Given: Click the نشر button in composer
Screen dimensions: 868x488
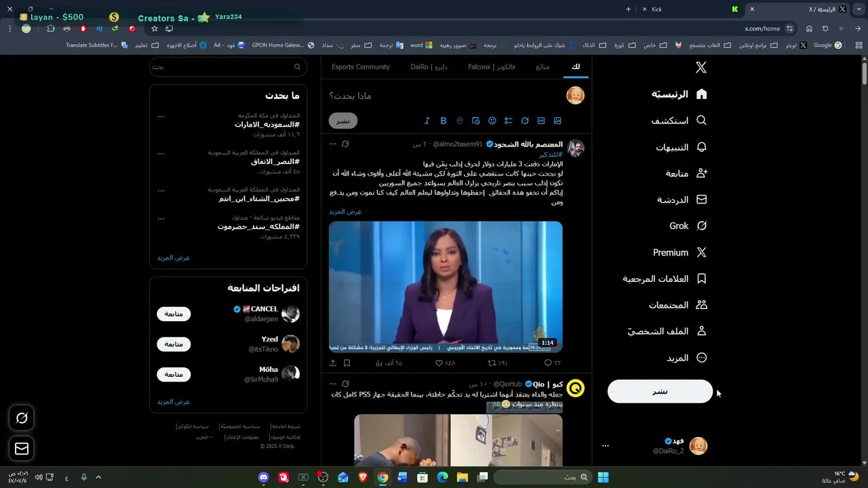Looking at the screenshot, I should (343, 121).
